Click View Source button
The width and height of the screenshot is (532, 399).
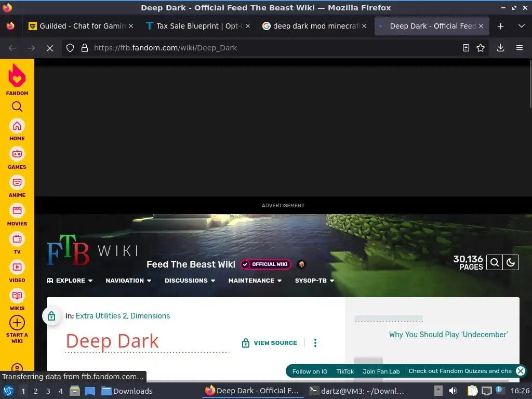click(270, 343)
